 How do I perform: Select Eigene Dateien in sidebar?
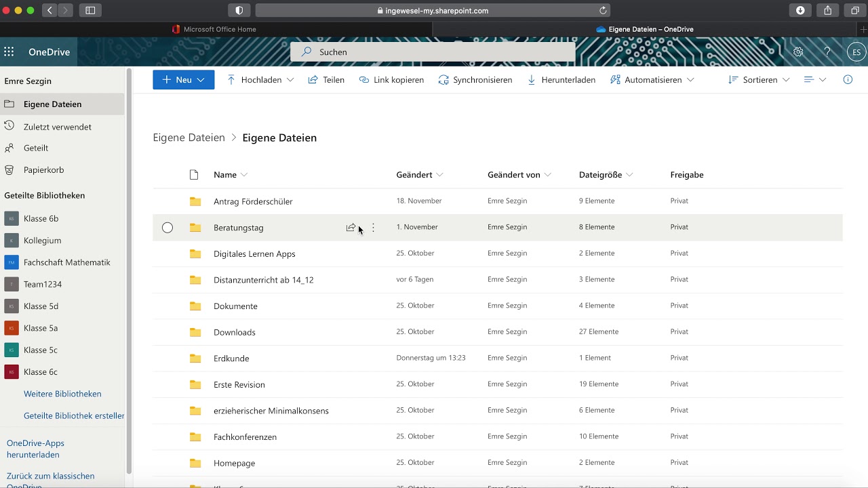pos(62,104)
